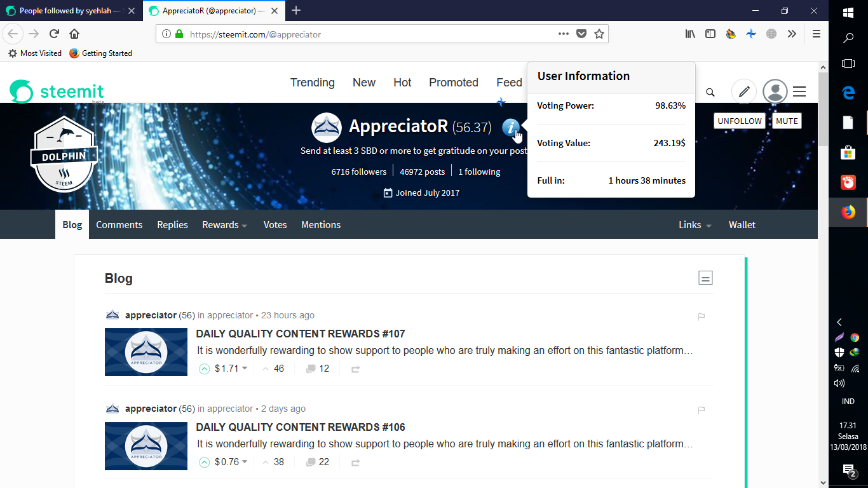This screenshot has width=868, height=488.
Task: Toggle blog layout icon next to Blog heading
Action: pyautogui.click(x=705, y=278)
